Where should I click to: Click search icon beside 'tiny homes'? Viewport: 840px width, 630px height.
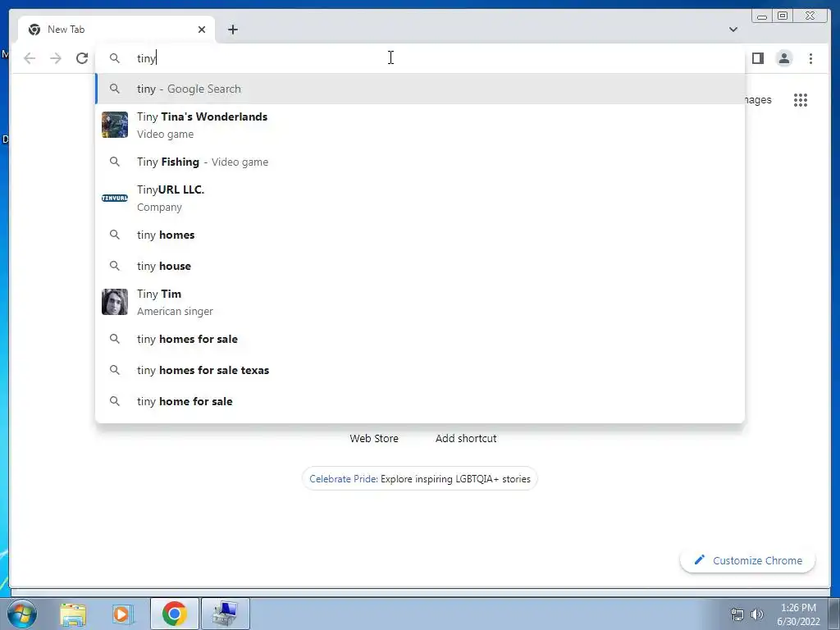(115, 235)
